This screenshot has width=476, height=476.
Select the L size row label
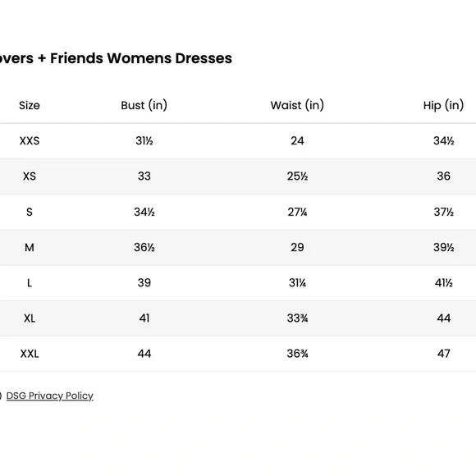coord(30,283)
